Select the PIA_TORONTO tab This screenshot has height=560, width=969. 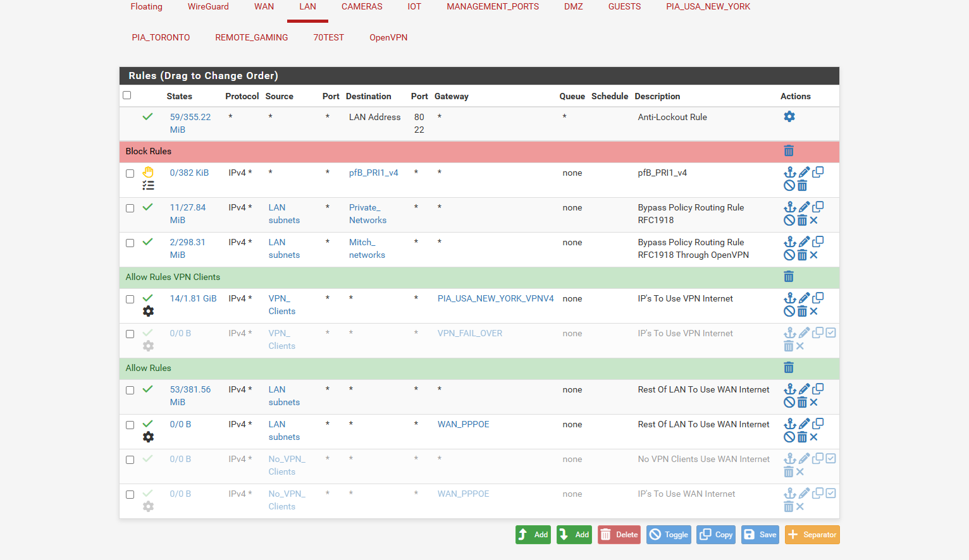pyautogui.click(x=161, y=37)
